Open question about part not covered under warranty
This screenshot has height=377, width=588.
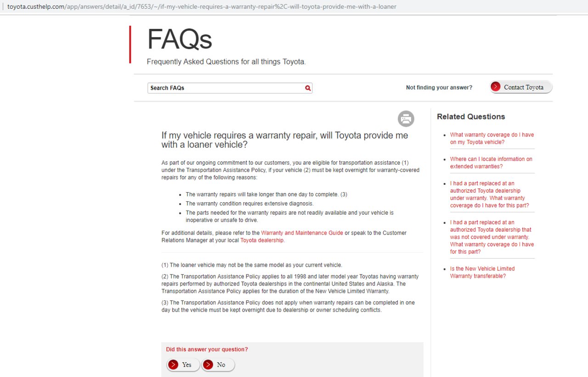(492, 237)
